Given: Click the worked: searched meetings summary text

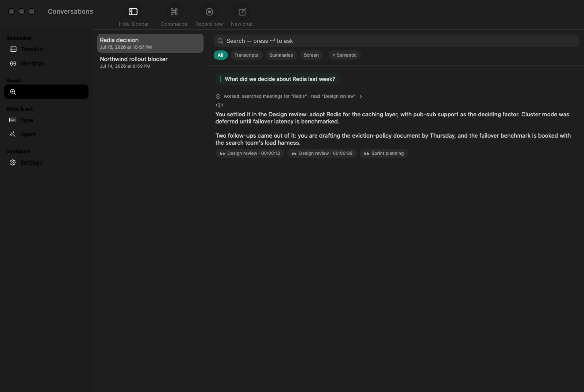Looking at the screenshot, I should coord(290,96).
